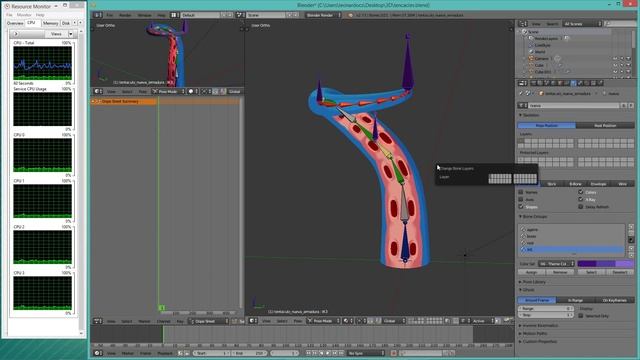Open small 3D view's shading selector
This screenshot has height=360, width=640.
point(193,91)
